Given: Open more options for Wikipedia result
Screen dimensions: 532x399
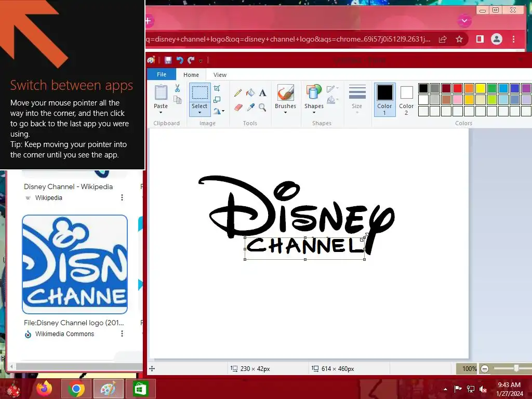Looking at the screenshot, I should (122, 197).
